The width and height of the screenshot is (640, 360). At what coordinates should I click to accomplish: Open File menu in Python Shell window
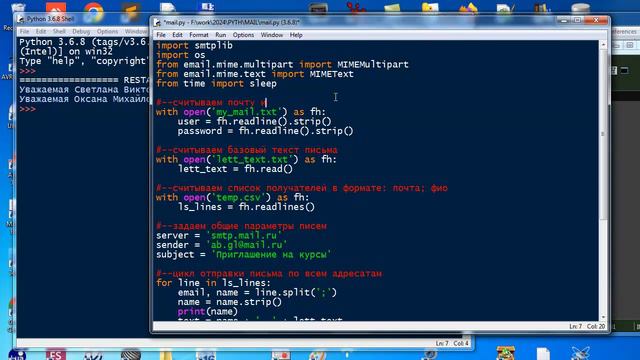[24, 31]
